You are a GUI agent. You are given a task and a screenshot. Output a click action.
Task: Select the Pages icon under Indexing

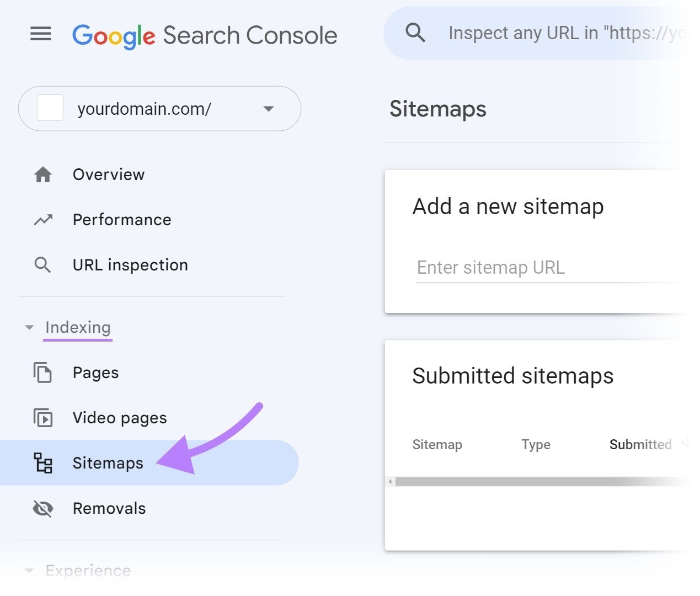[x=44, y=373]
